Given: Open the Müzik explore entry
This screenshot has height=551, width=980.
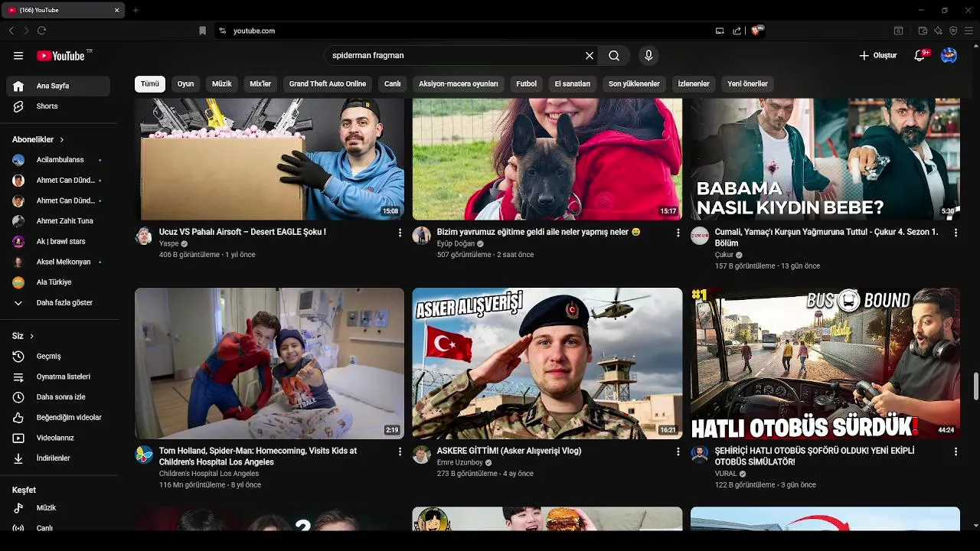Looking at the screenshot, I should click(58, 508).
